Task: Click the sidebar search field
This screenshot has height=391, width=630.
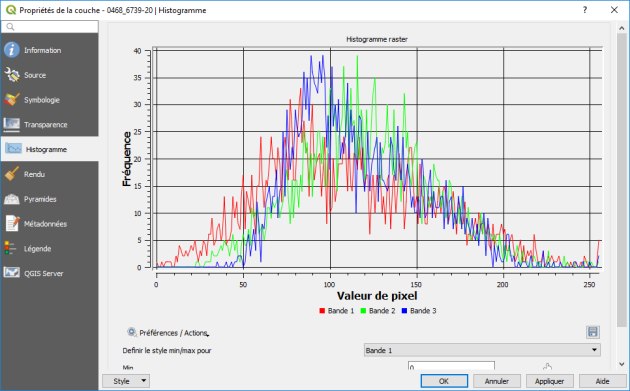Action: click(49, 27)
